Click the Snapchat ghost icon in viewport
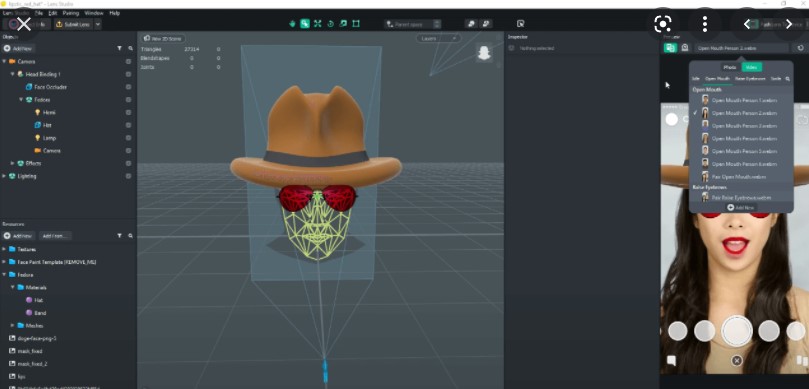Screen dimensions: 809x389 484,53
